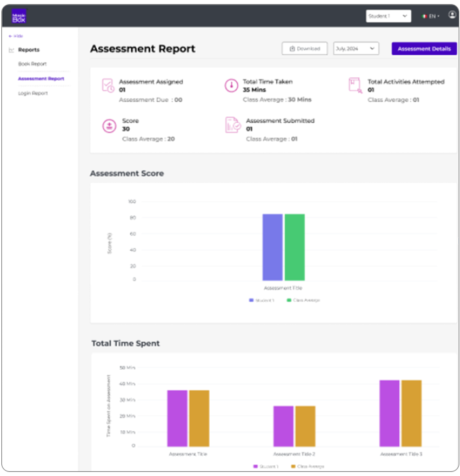The height and width of the screenshot is (476, 460).
Task: Click the Assessment Assigned icon
Action: point(108,85)
